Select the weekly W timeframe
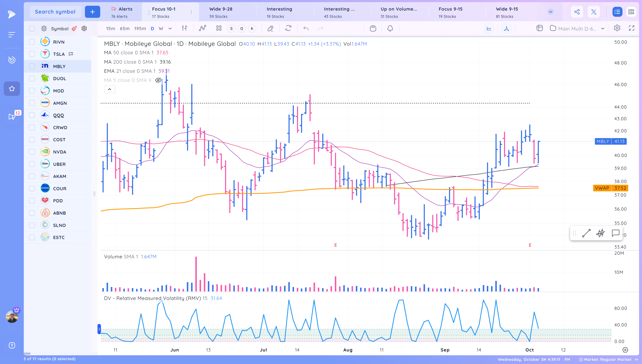 (x=161, y=28)
